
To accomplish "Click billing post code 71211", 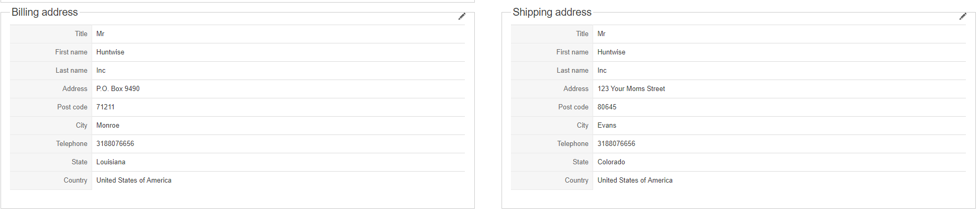I will point(105,107).
